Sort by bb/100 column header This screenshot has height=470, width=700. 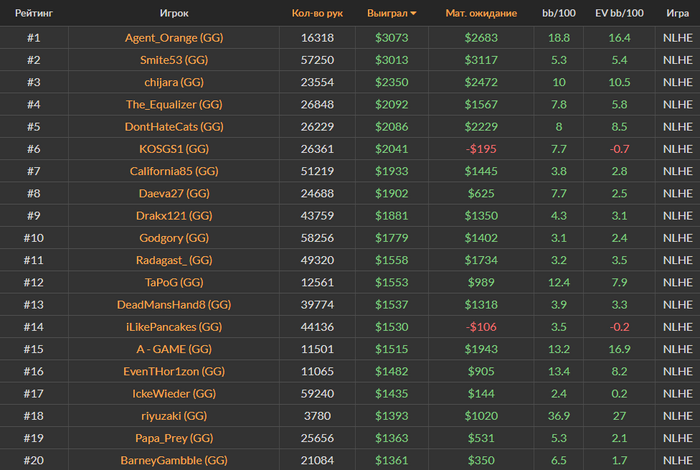pyautogui.click(x=558, y=14)
